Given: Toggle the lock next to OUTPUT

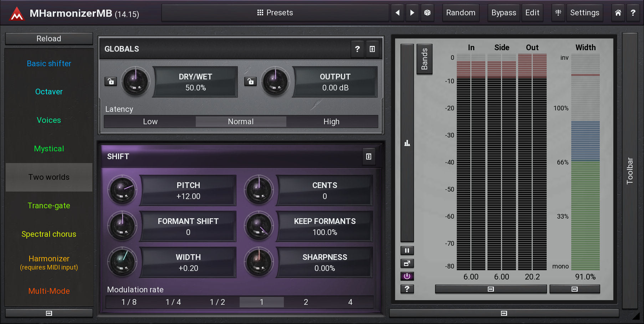Looking at the screenshot, I should click(250, 82).
